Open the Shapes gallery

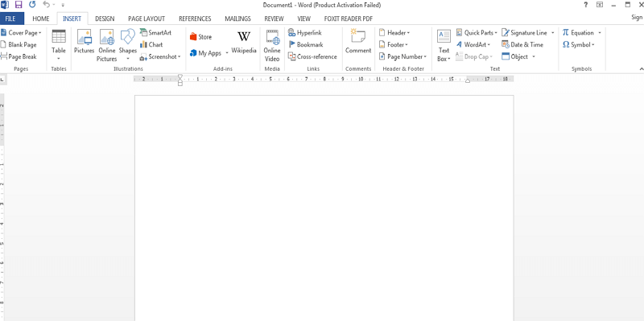[128, 45]
